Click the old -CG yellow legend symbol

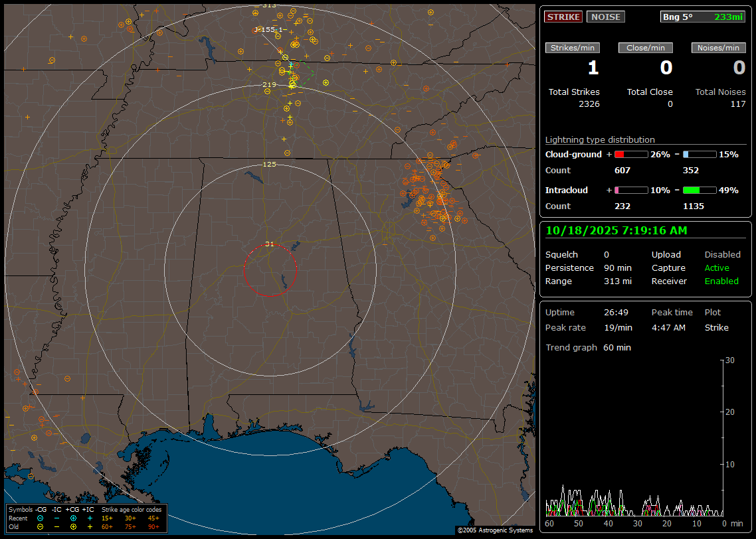click(41, 526)
